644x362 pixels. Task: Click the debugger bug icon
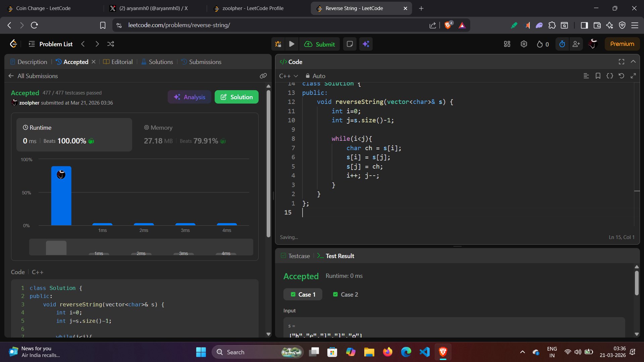tap(278, 44)
